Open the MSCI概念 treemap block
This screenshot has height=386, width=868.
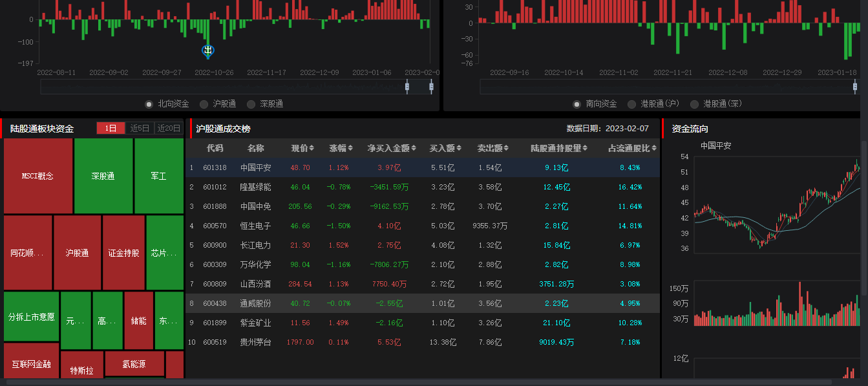38,176
